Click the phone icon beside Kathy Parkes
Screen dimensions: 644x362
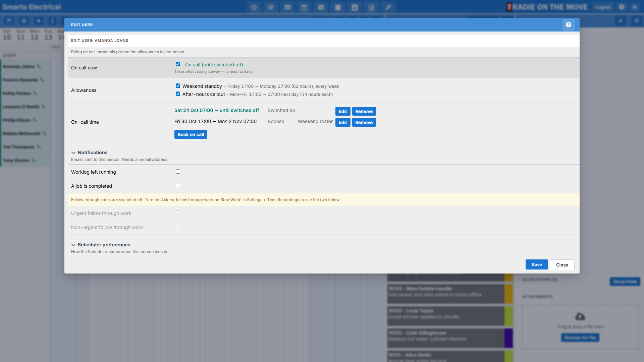[35, 93]
